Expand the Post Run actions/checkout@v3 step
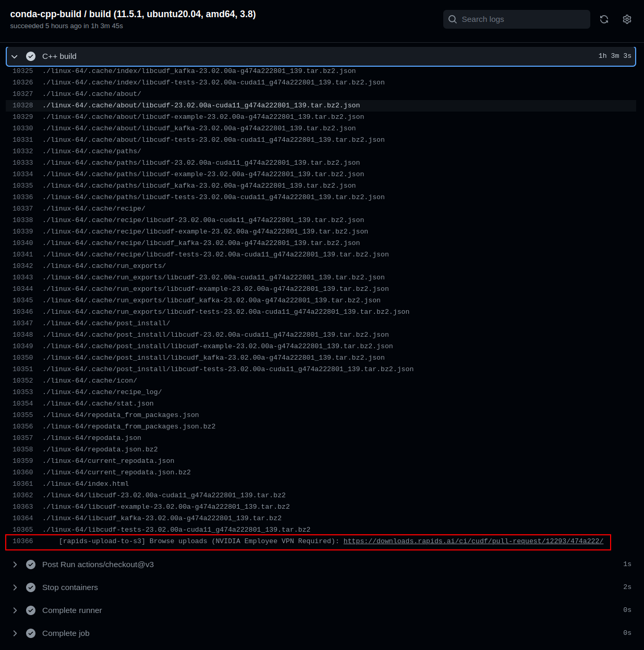 [15, 565]
